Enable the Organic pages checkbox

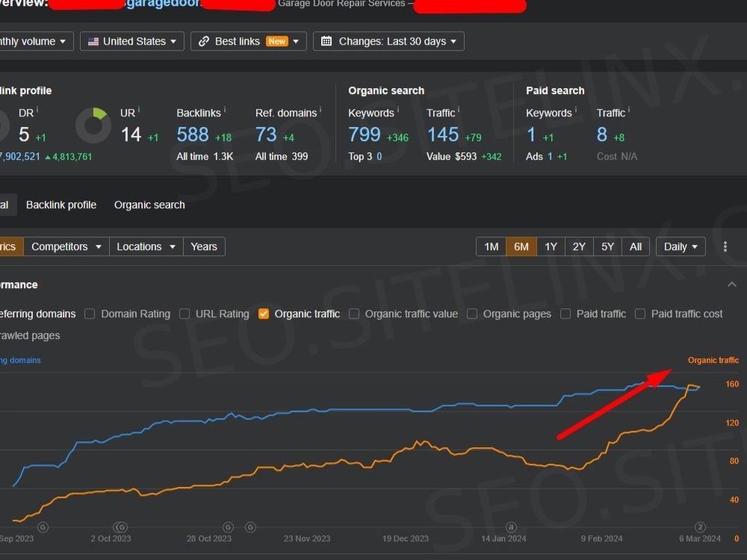472,314
